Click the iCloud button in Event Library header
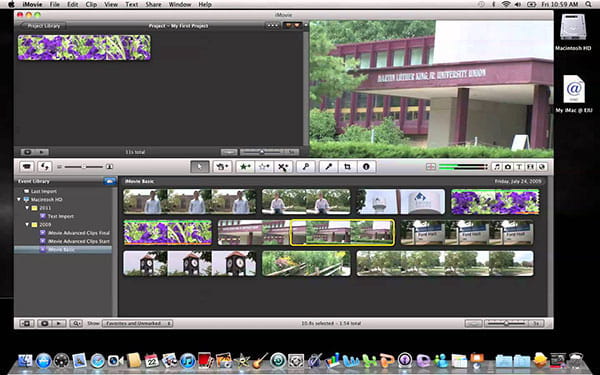The image size is (600, 375). 110,181
